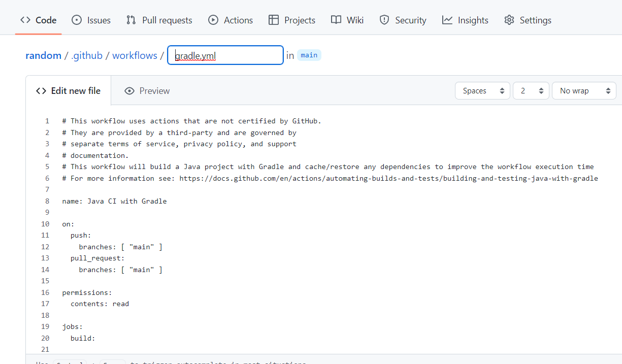Click comment 'separate terms of service' line

[179, 144]
